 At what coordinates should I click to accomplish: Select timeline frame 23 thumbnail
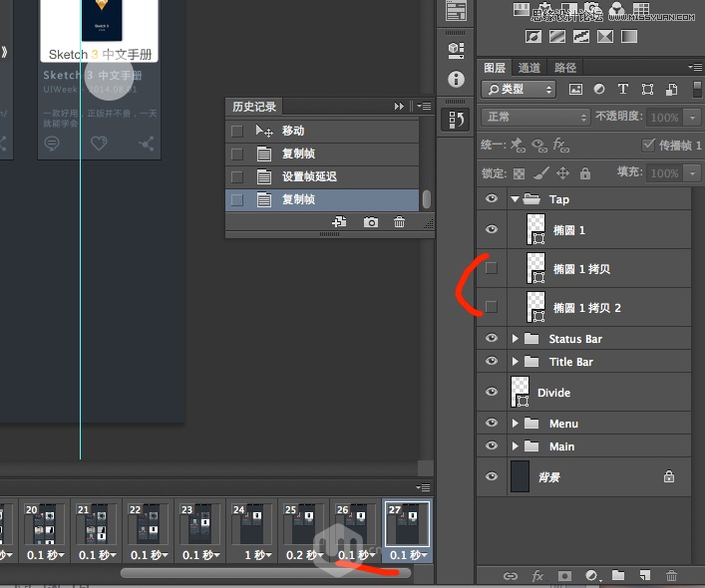click(x=199, y=524)
